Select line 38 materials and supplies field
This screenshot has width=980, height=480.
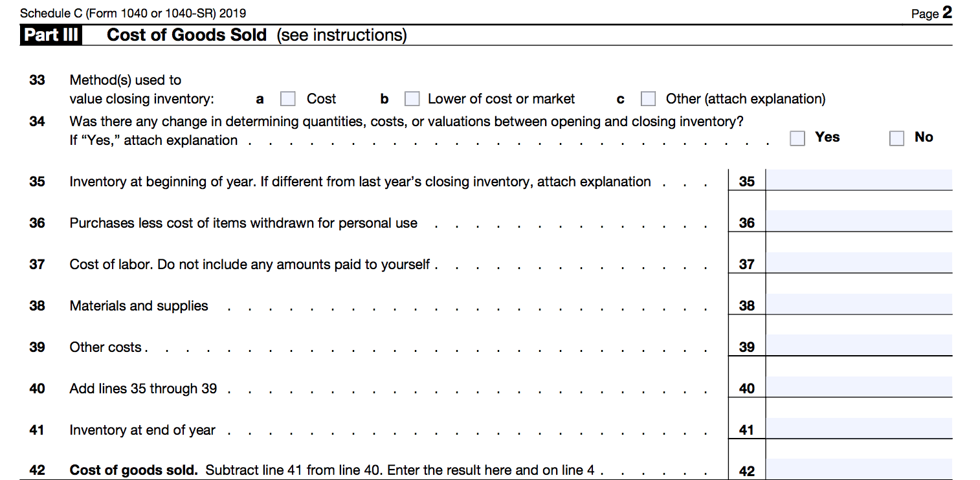858,304
